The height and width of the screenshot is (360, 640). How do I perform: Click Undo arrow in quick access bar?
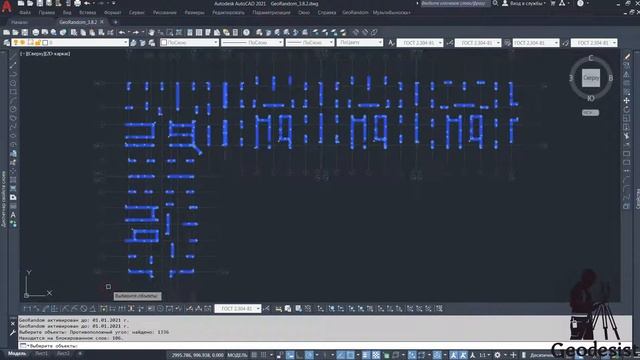point(87,3)
